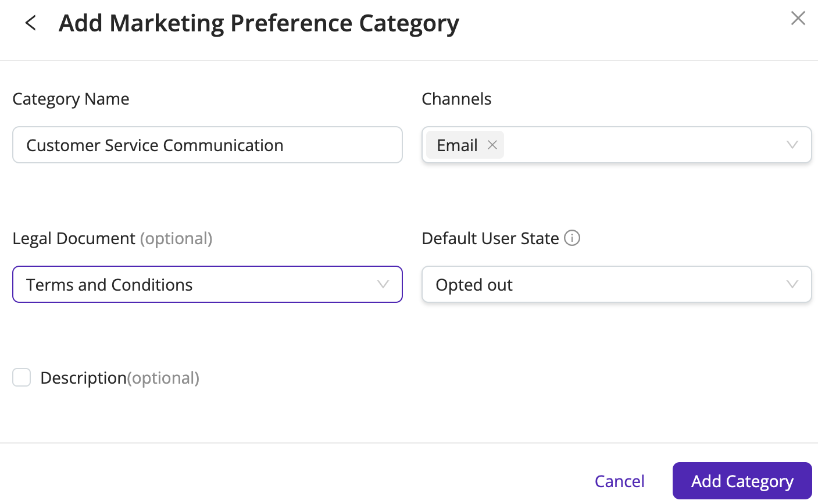Go back using the left arrow icon
This screenshot has height=504, width=818.
31,23
